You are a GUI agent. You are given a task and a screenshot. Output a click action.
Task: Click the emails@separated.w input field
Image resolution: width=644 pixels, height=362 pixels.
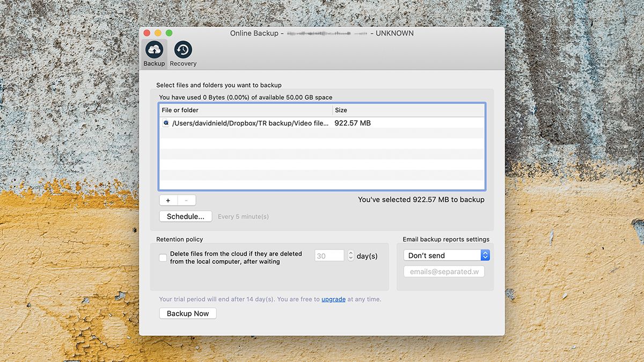coord(444,271)
